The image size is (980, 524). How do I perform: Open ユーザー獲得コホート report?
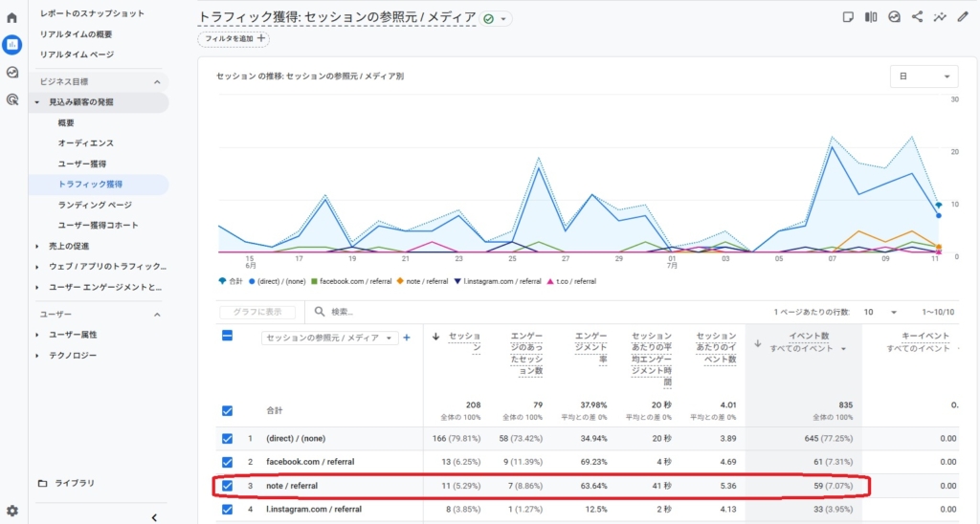(98, 225)
